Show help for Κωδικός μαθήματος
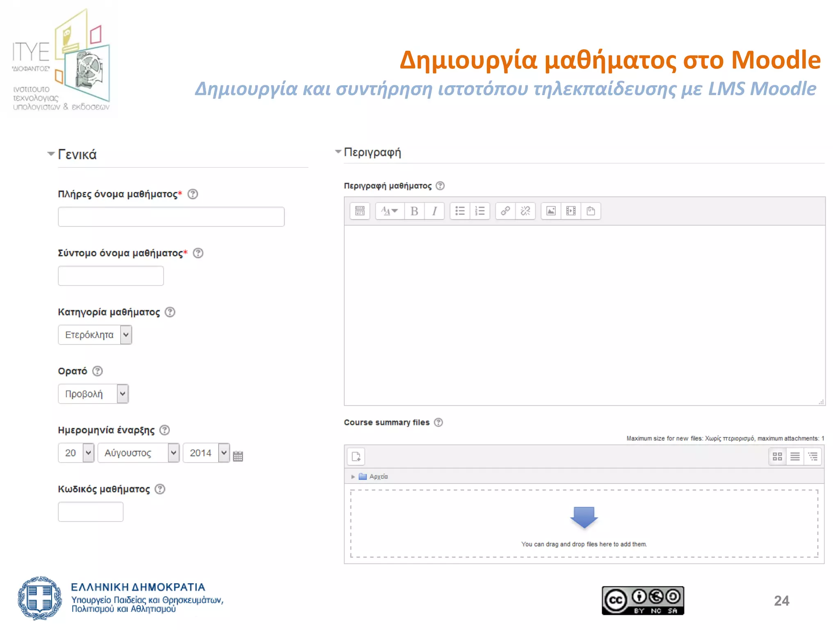This screenshot has height=630, width=840. [x=160, y=489]
